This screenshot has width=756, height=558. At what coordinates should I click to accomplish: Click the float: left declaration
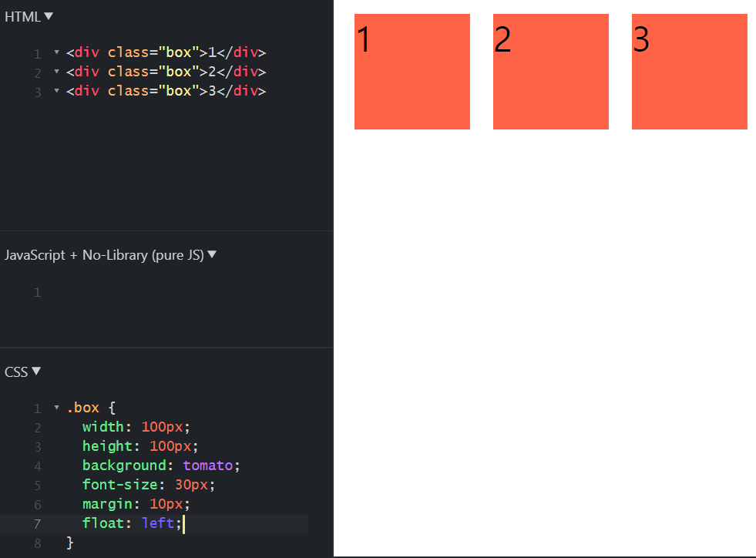point(132,523)
